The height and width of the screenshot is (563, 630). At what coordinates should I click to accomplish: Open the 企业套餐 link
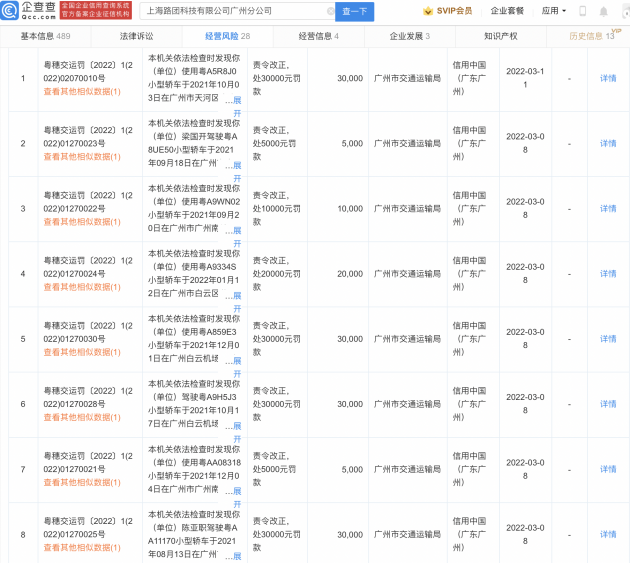(x=507, y=11)
